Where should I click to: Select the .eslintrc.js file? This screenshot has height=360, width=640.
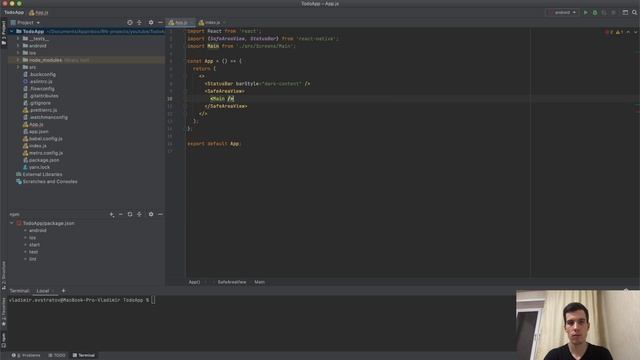(x=40, y=82)
